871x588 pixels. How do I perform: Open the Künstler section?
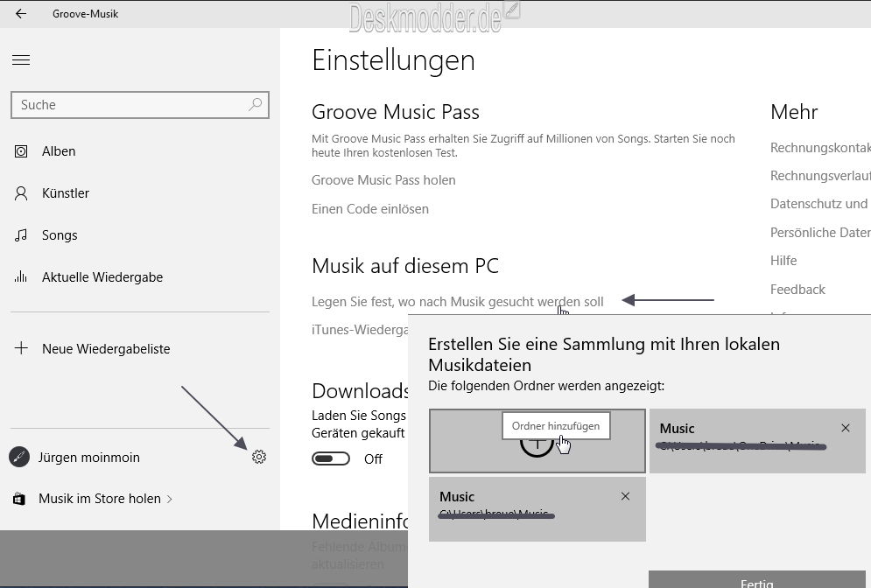tap(66, 193)
